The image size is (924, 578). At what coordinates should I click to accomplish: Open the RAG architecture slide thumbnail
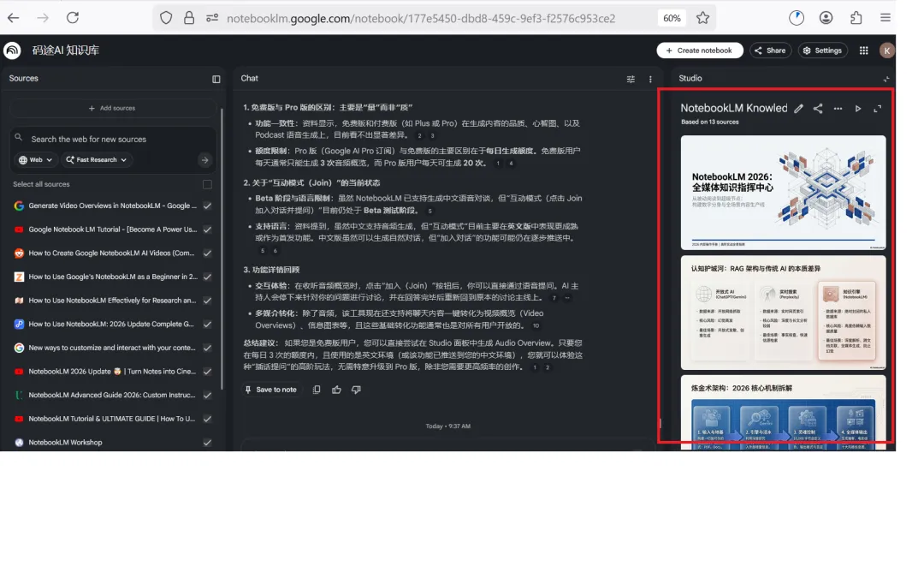(x=783, y=313)
